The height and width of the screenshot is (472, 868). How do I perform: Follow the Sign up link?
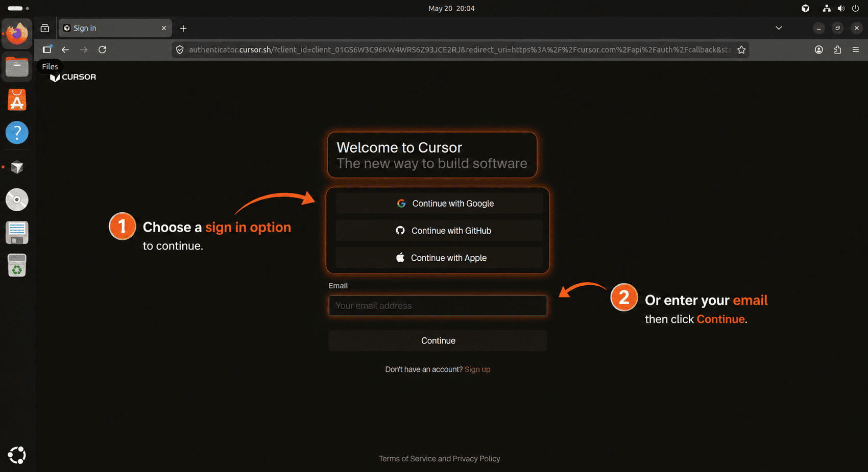click(477, 369)
